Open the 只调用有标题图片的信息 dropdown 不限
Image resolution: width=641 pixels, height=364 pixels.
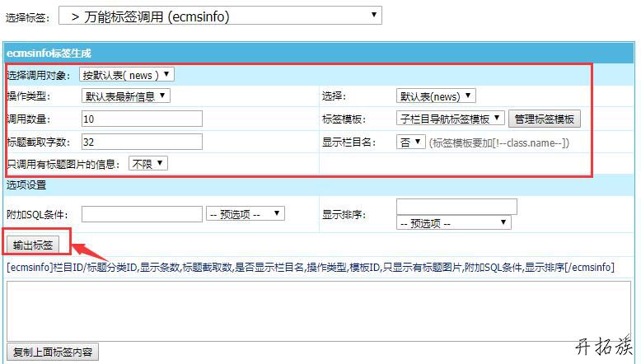click(148, 163)
